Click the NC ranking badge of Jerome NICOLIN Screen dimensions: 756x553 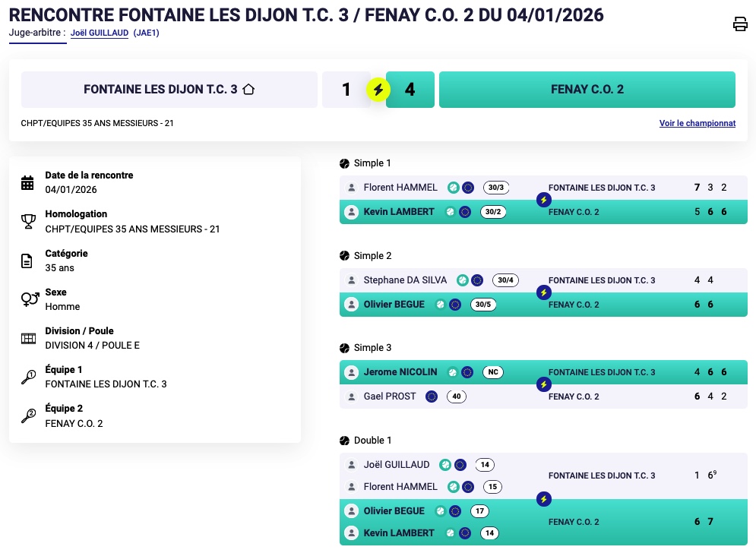[x=493, y=372]
